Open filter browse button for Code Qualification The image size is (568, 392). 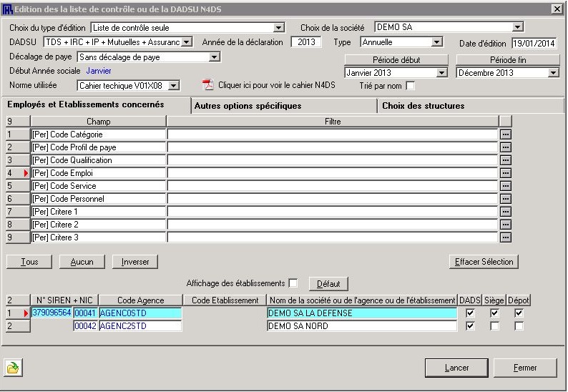[x=506, y=160]
